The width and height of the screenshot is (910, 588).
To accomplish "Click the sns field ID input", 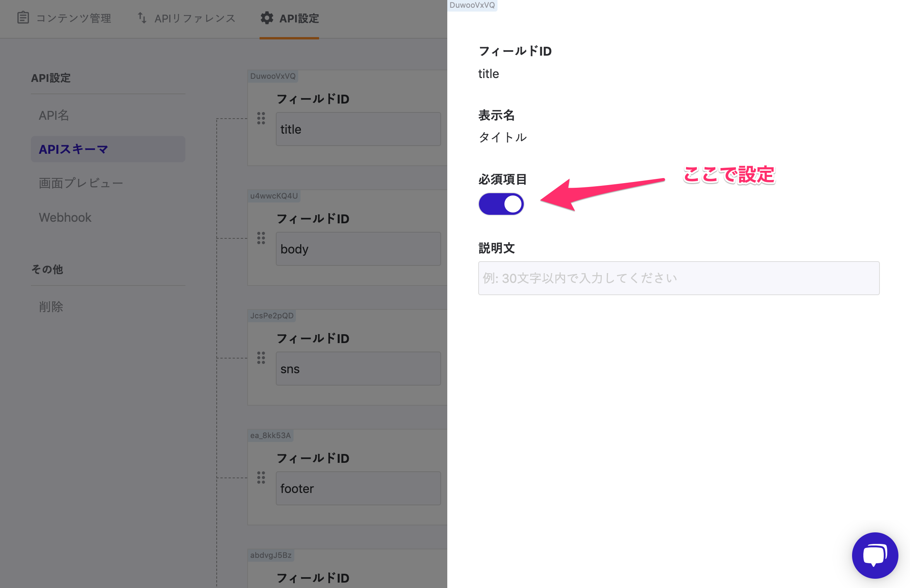I will 358,369.
